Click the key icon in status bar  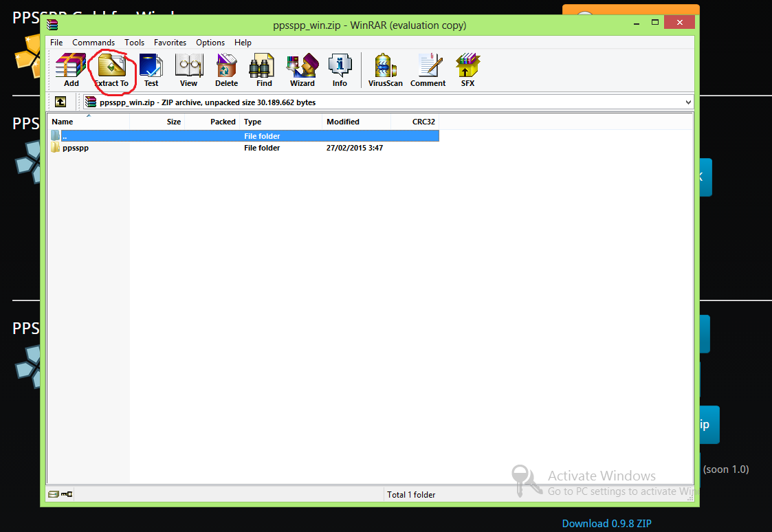point(67,494)
